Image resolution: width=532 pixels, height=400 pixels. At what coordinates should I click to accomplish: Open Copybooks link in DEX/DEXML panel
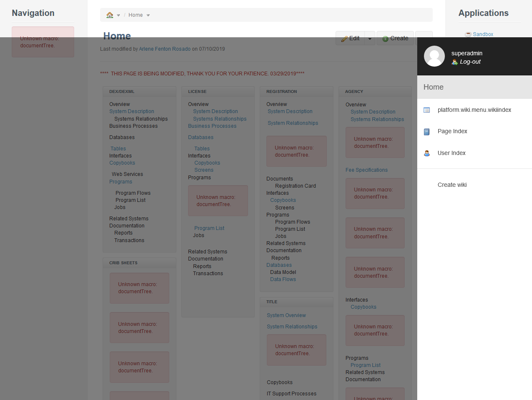coord(122,163)
